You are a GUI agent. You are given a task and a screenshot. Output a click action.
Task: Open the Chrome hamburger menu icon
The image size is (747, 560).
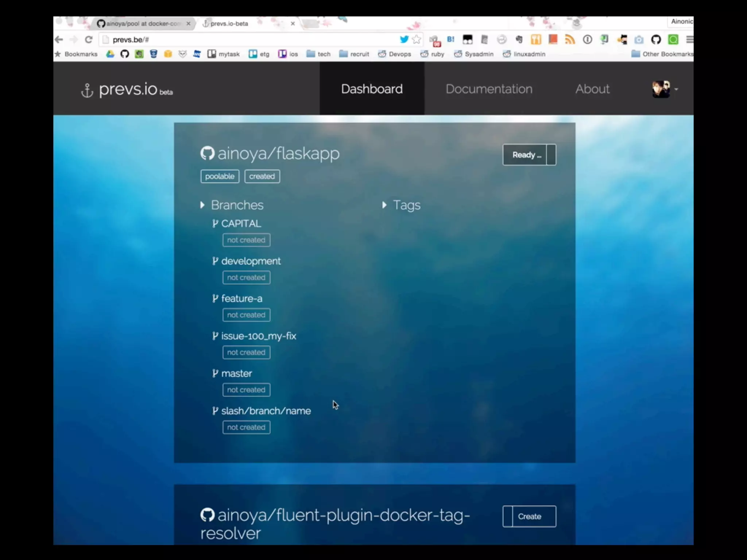689,39
